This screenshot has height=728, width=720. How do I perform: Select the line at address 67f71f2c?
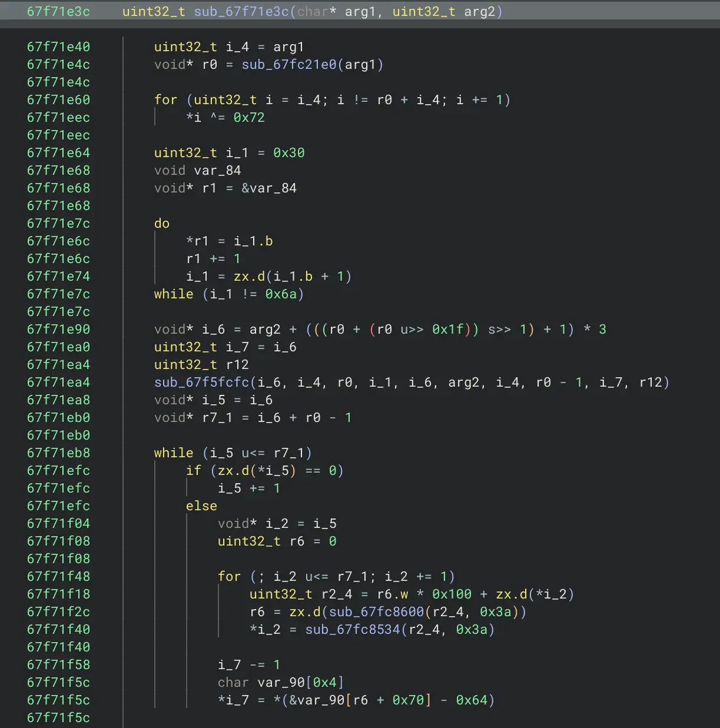click(58, 612)
